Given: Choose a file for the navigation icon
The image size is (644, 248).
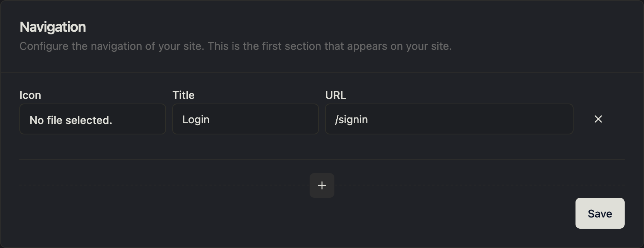Looking at the screenshot, I should click(x=92, y=119).
